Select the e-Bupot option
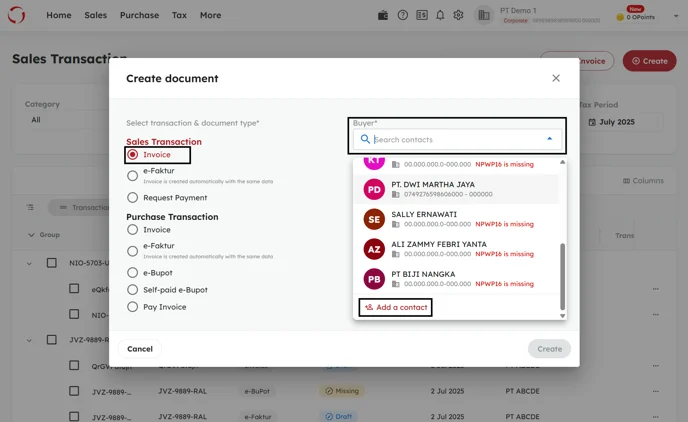The image size is (688, 422). tap(133, 272)
